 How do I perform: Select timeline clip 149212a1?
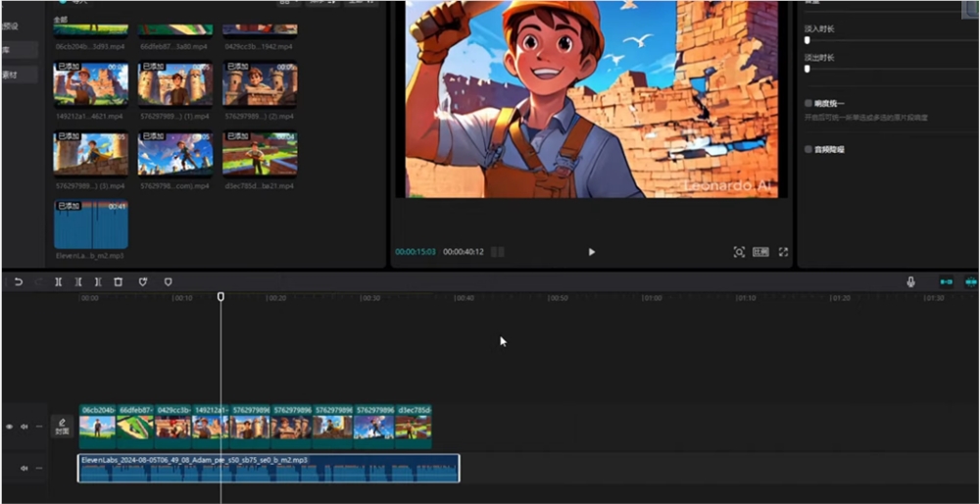(x=211, y=427)
